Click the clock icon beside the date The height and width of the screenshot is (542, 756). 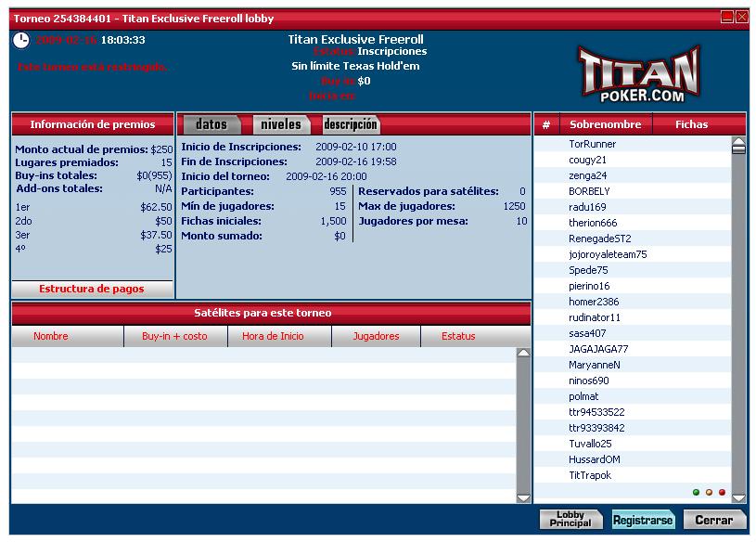click(x=21, y=41)
